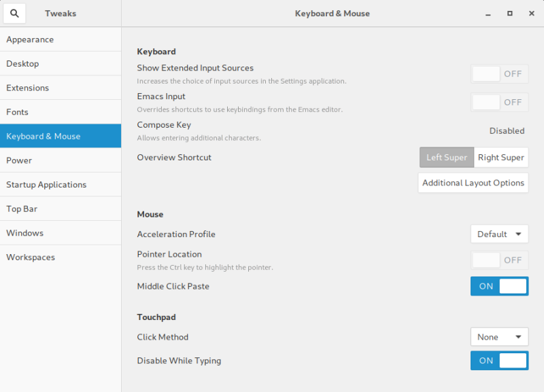Switch to the Appearance section

[30, 39]
